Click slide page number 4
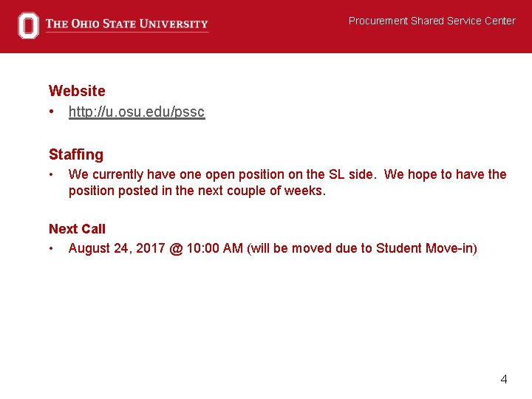The height and width of the screenshot is (399, 532). pos(504,379)
